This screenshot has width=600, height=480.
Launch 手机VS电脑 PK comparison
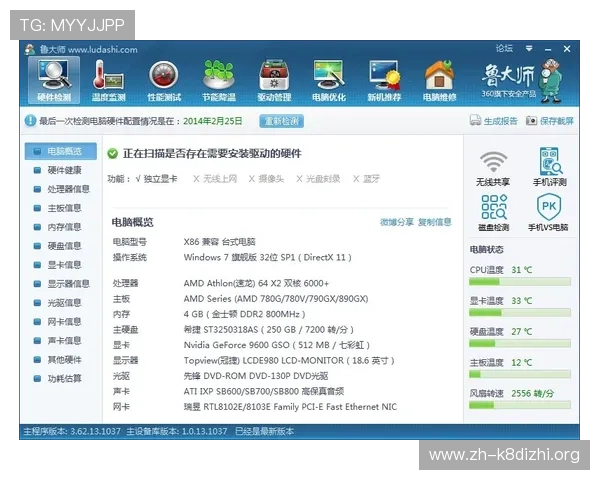[x=548, y=212]
